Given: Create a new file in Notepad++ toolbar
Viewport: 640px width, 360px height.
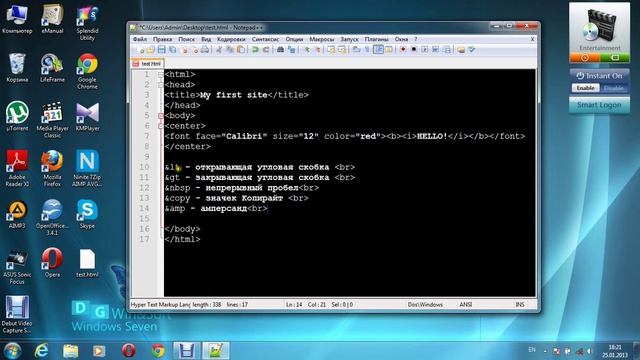Looking at the screenshot, I should [141, 49].
